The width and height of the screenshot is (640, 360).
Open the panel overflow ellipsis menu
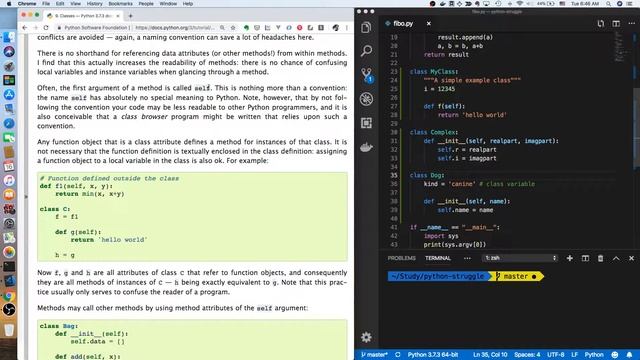pos(467,258)
